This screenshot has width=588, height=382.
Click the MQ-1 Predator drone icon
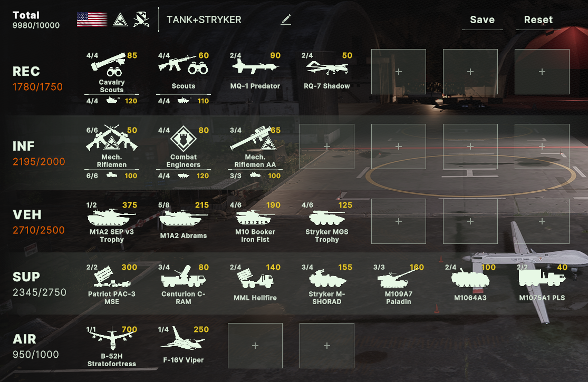click(255, 66)
